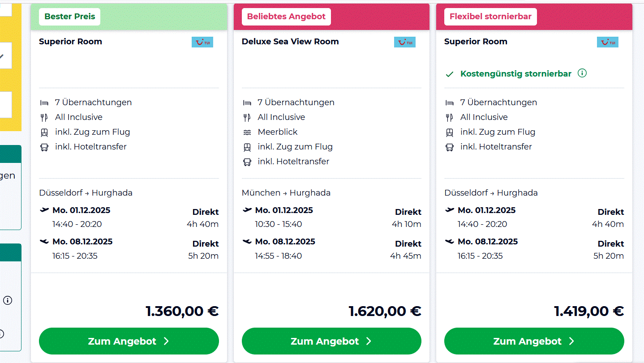Screen dimensions: 644x363
Task: Select the Flexibel stornierbar badge
Action: tap(490, 17)
